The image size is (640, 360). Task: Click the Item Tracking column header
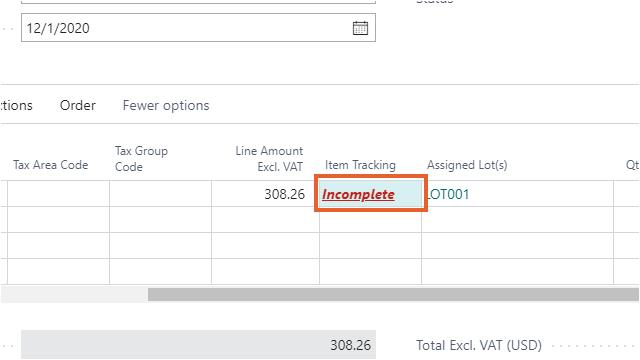click(360, 165)
